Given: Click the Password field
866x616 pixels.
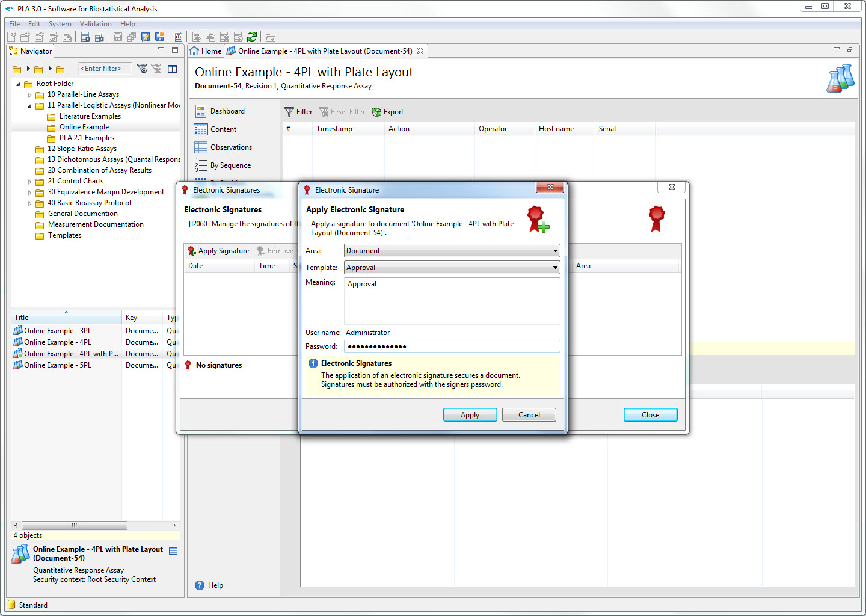Looking at the screenshot, I should (452, 346).
